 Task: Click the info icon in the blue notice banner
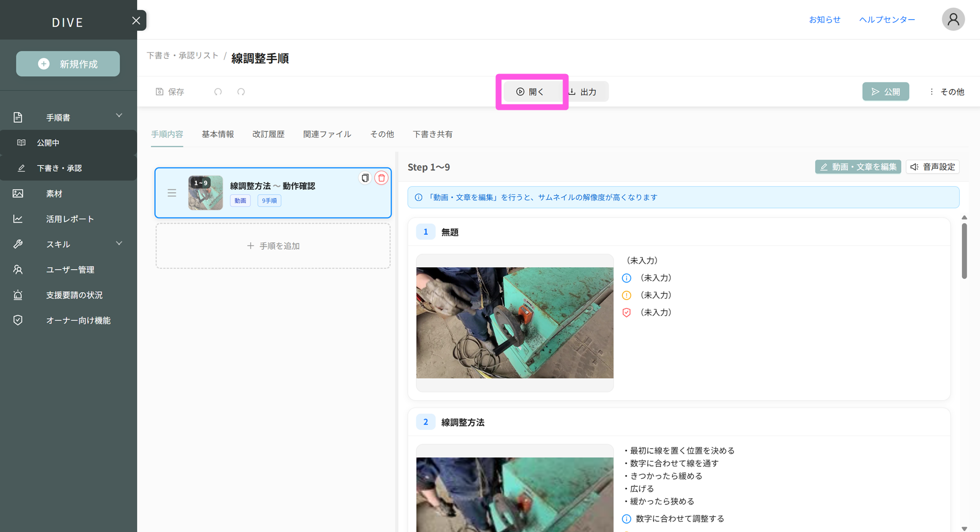click(x=419, y=198)
